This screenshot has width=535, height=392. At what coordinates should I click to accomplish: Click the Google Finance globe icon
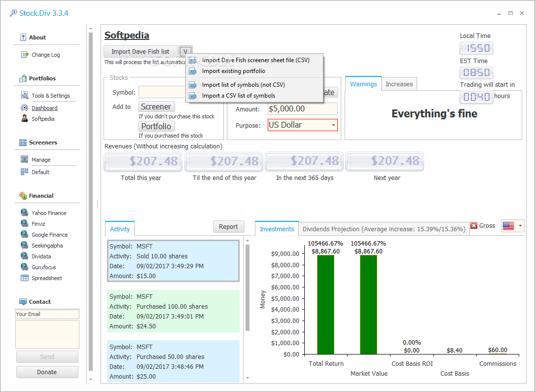coord(25,235)
